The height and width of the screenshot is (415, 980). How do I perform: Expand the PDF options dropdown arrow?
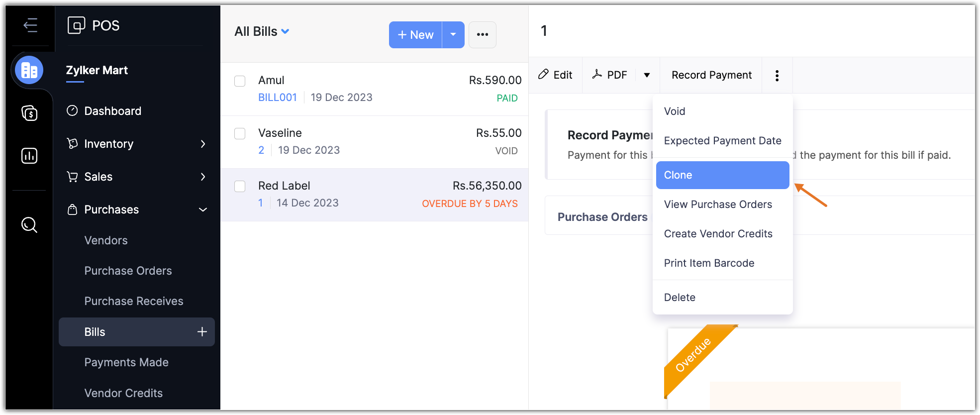click(x=647, y=75)
